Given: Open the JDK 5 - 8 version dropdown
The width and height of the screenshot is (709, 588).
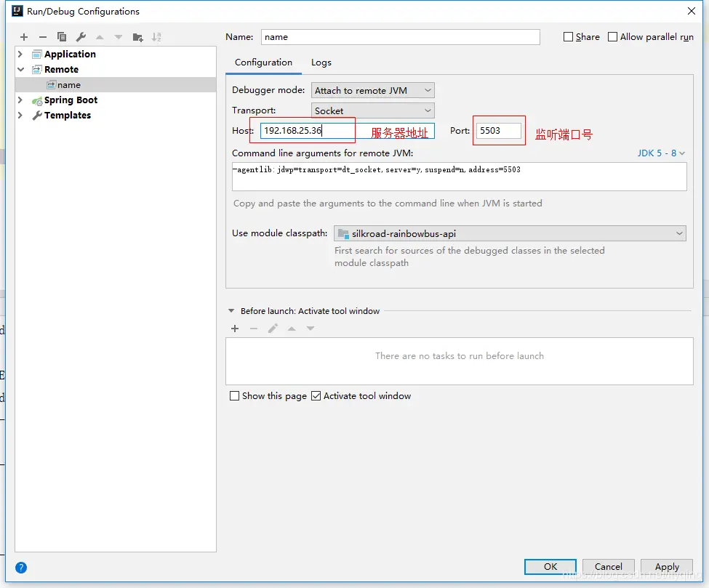Looking at the screenshot, I should pyautogui.click(x=661, y=153).
